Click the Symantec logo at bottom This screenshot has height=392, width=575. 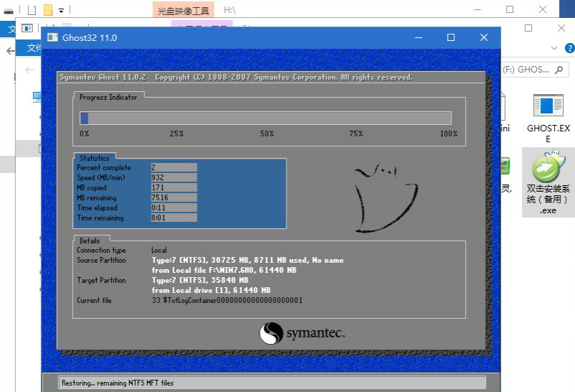click(302, 333)
